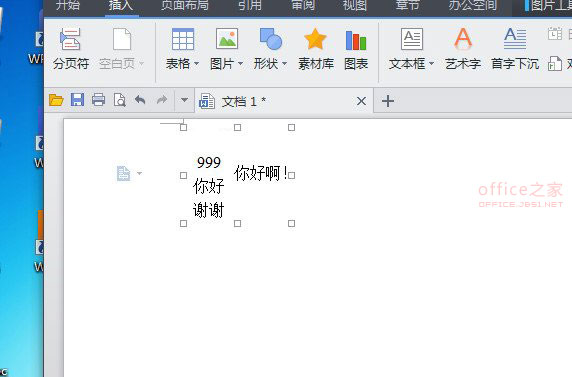Screen dimensions: 572x377
Task: Switch to the 开始 tab
Action: 68,5
